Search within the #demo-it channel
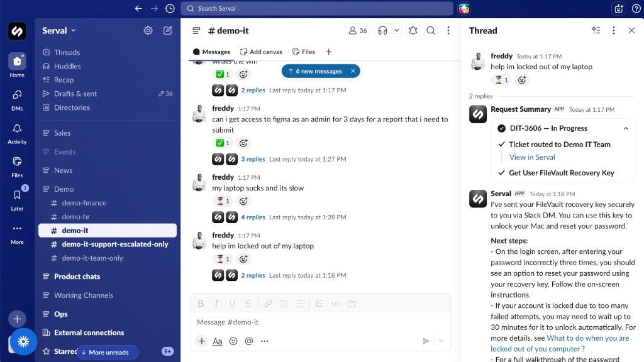This screenshot has height=362, width=644. pos(431,30)
